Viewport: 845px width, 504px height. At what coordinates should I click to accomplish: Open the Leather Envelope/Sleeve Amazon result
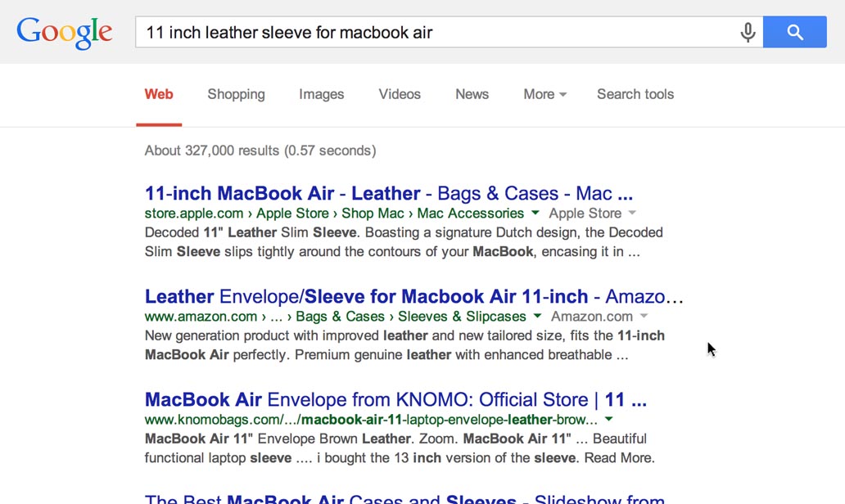pos(413,296)
